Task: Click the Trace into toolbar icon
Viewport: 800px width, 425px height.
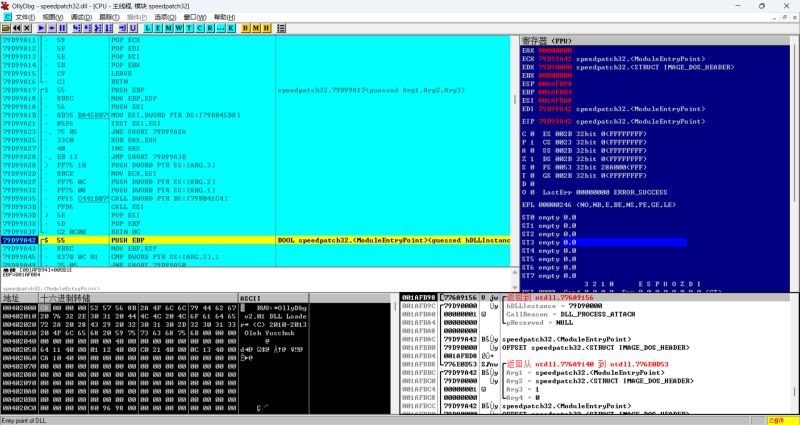Action: pyautogui.click(x=98, y=28)
